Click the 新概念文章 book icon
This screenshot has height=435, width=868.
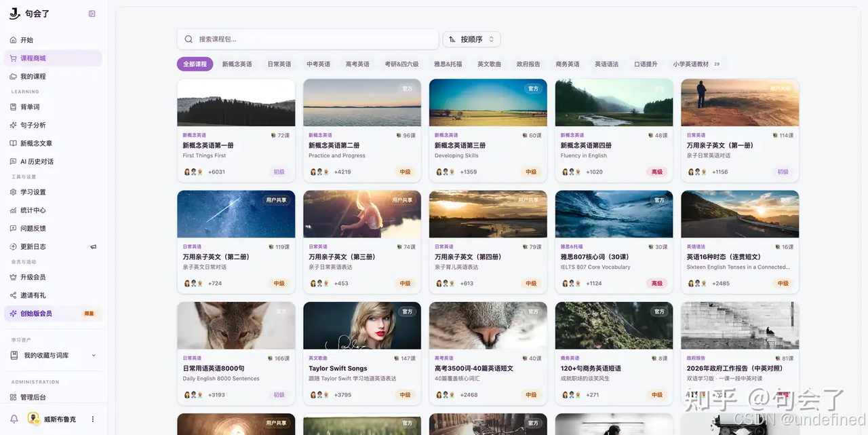14,143
